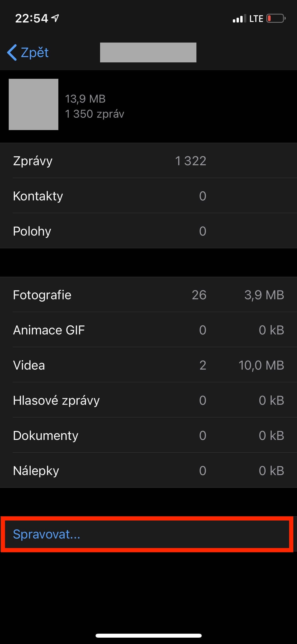This screenshot has width=297, height=644.
Task: Open the Fotografie storage row
Action: [x=148, y=295]
